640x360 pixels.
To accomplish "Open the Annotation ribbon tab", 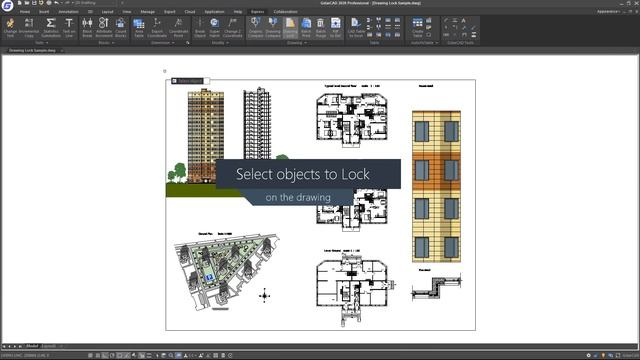I will pos(68,12).
